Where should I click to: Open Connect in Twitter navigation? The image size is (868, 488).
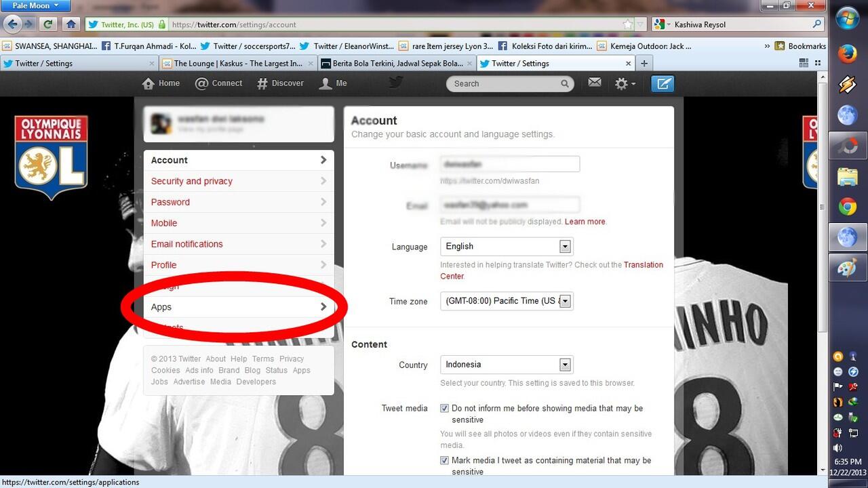(218, 83)
